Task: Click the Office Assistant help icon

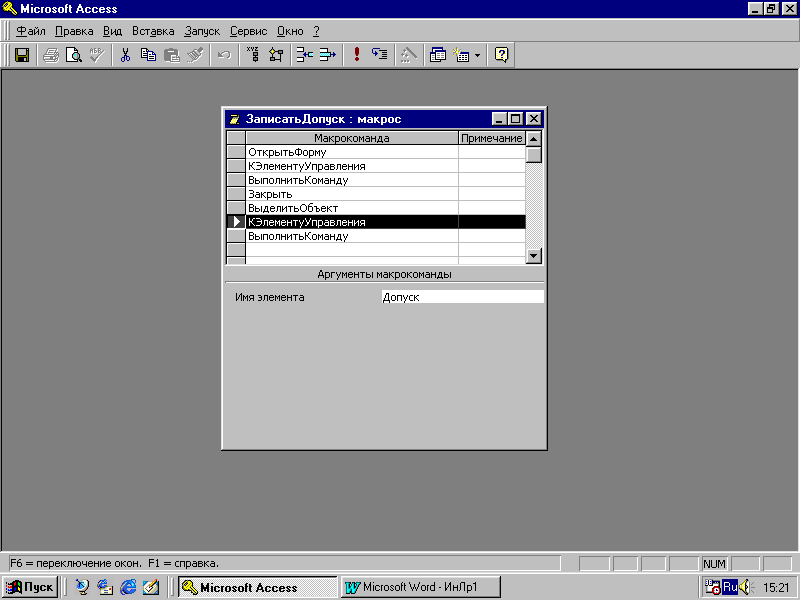Action: [502, 55]
